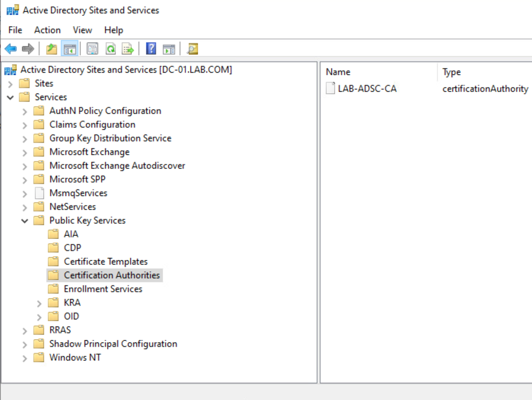Toggle the console tree visibility icon
Viewport: 532px width, 400px height.
69,48
